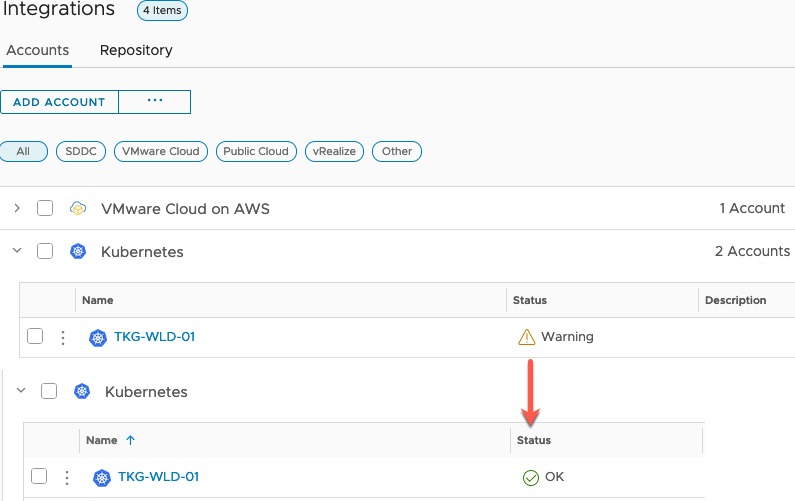Filter accounts by SDDC
The width and height of the screenshot is (795, 501).
(x=81, y=151)
